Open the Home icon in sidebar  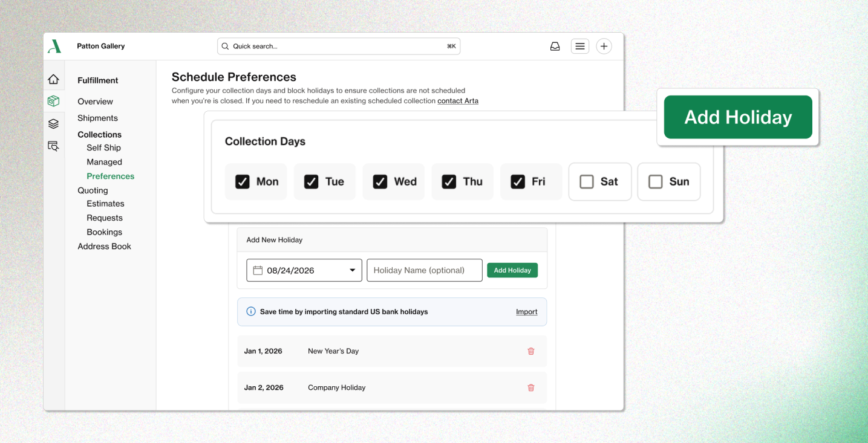[54, 79]
